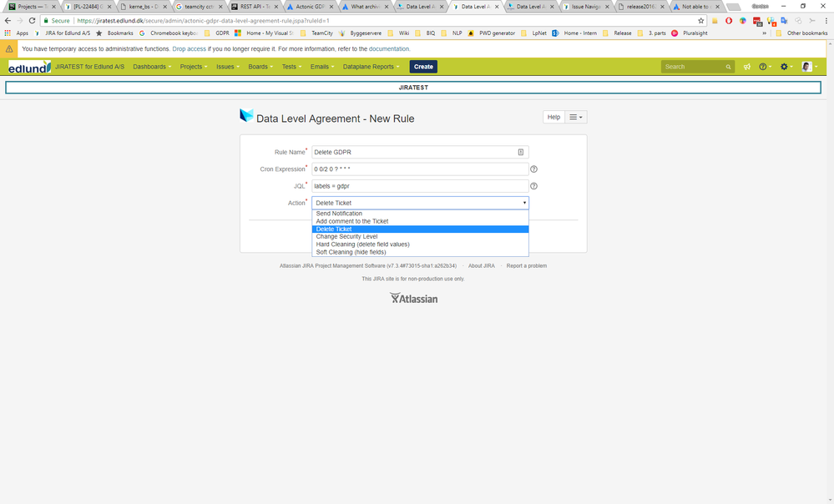Click into the JQL input field
This screenshot has width=834, height=504.
pyautogui.click(x=420, y=186)
